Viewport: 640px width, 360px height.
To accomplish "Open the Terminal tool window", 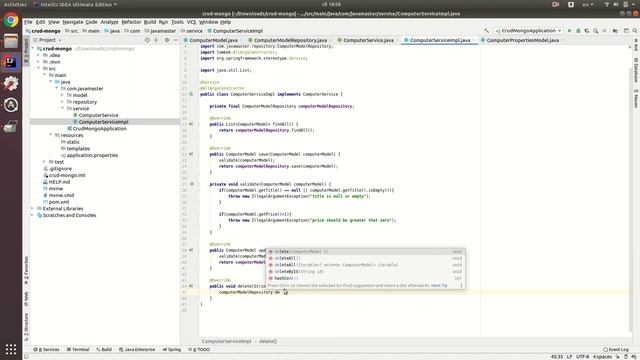I will (x=78, y=349).
